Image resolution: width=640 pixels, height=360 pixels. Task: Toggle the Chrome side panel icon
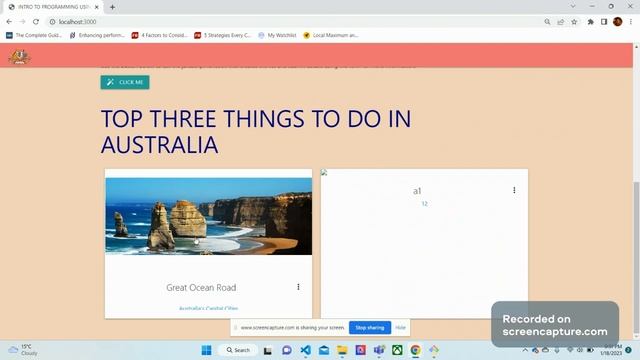tap(604, 22)
